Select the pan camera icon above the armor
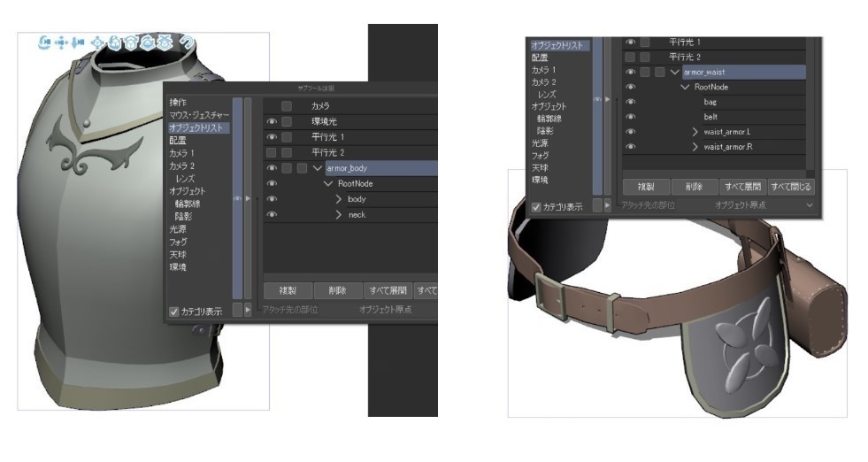Viewport: 868px width, 462px height. point(61,42)
